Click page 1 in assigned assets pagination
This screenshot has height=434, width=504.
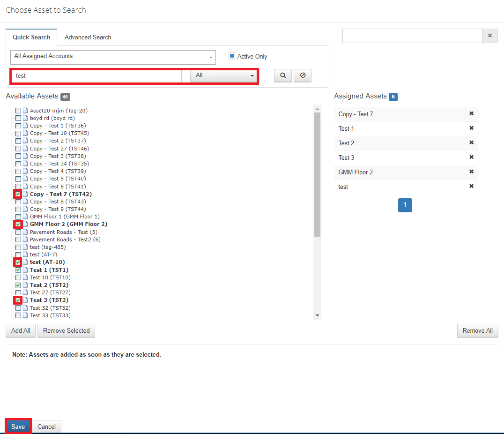[405, 205]
